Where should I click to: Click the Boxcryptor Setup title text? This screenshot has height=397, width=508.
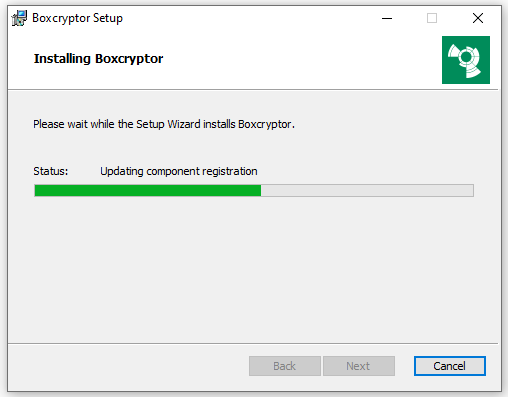[x=77, y=18]
